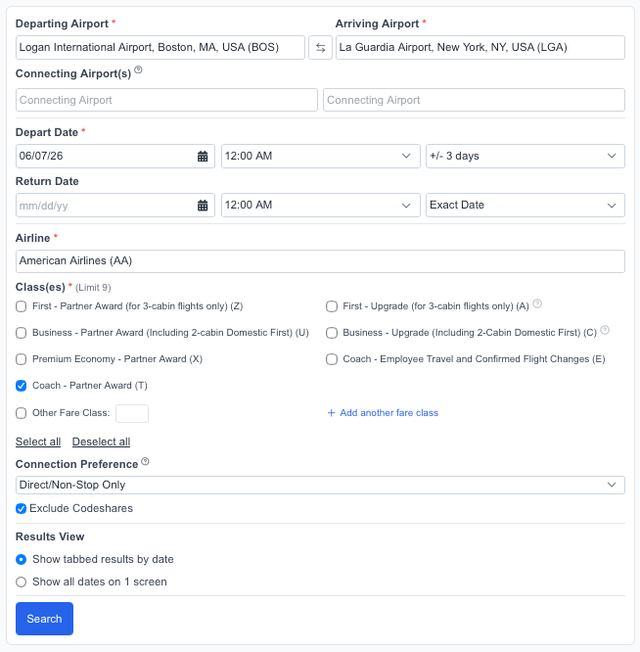This screenshot has height=652, width=640.
Task: Check First - Partner Award (Z) box
Action: 21,306
